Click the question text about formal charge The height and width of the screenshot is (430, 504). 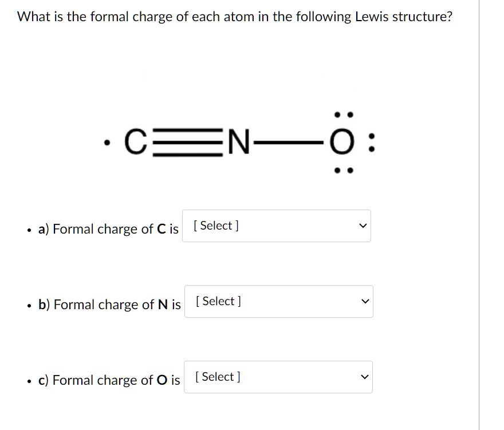click(x=235, y=17)
